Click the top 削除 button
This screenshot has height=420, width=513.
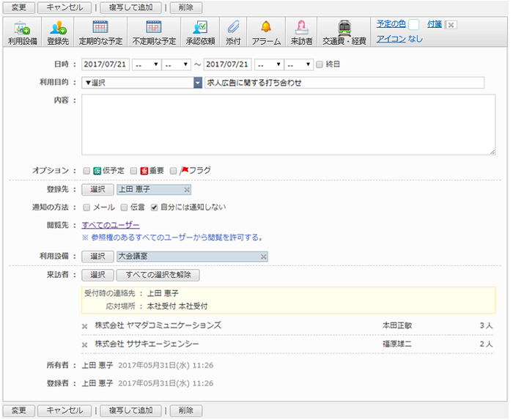pos(186,7)
